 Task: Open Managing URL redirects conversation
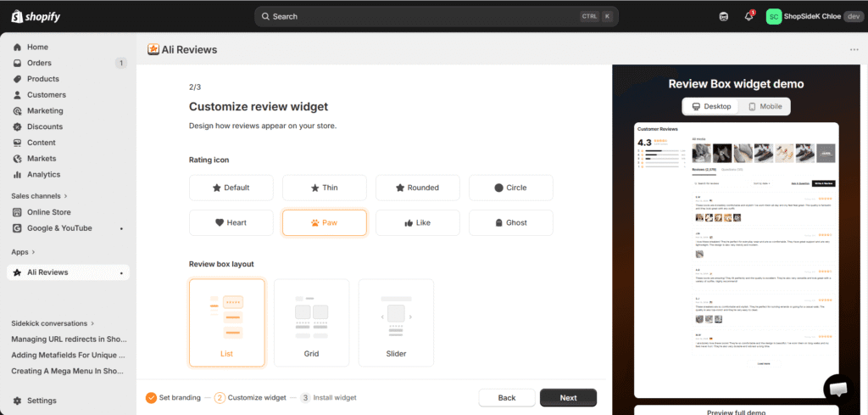[x=70, y=339]
